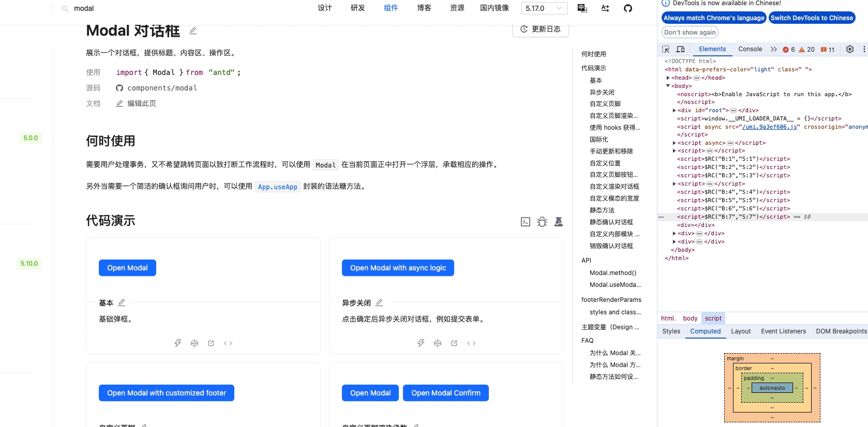This screenshot has height=427, width=868.
Task: Go to 研发 in the top navigation
Action: pos(358,8)
